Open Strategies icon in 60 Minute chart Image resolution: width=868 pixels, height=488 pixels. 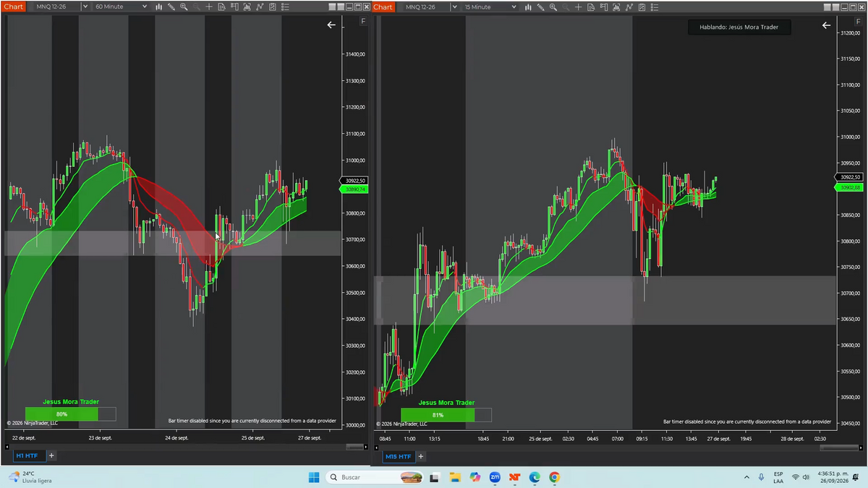[273, 7]
